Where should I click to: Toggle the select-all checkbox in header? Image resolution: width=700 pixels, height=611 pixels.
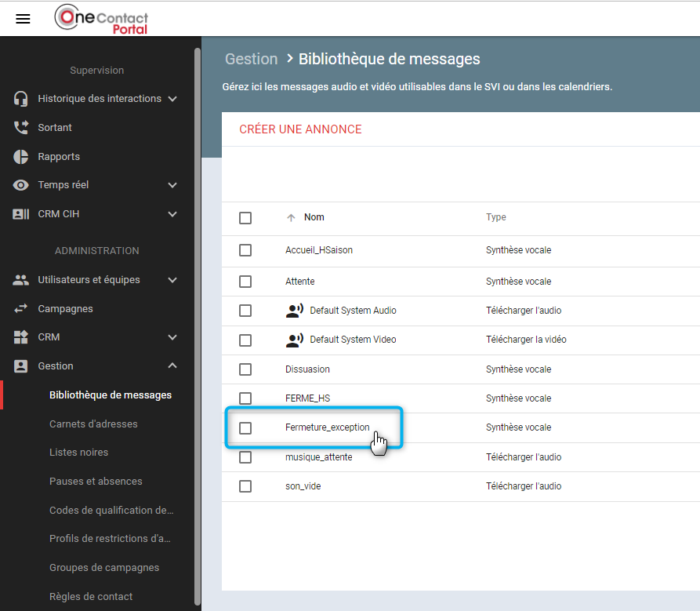245,218
